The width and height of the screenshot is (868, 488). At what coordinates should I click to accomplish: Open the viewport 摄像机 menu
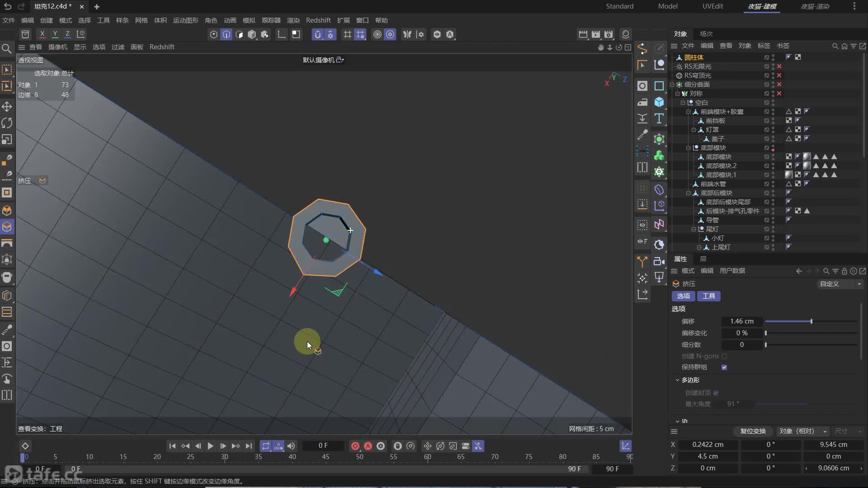(x=58, y=47)
